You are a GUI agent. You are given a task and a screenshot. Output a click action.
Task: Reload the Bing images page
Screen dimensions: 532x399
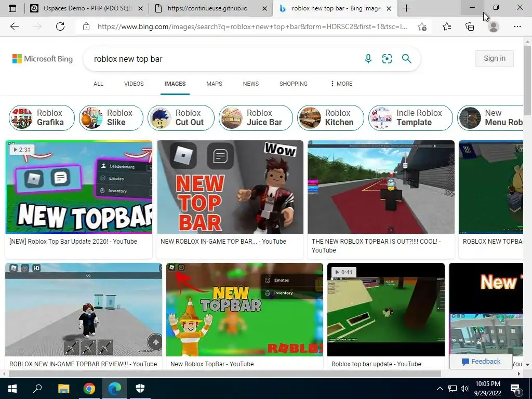tap(60, 26)
